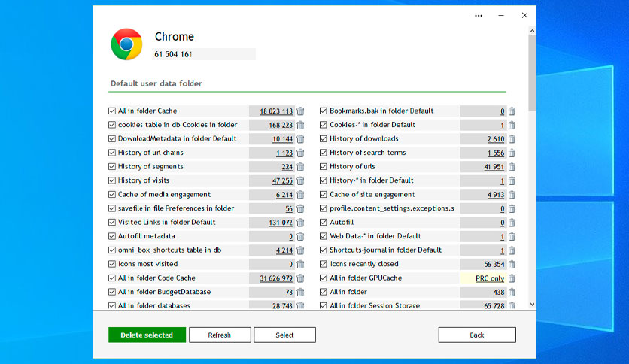This screenshot has height=364, width=629.
Task: Click trash icon for History of search terms
Action: 512,153
